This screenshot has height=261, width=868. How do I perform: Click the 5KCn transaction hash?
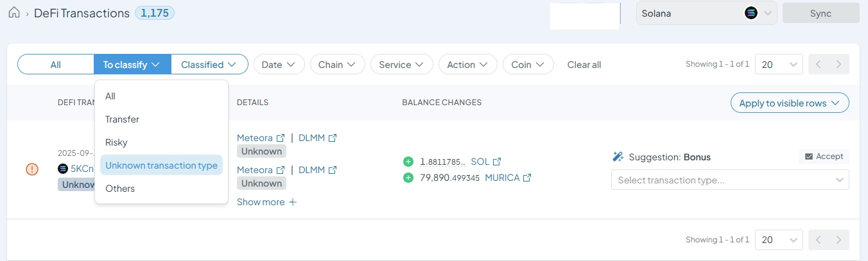(x=82, y=169)
